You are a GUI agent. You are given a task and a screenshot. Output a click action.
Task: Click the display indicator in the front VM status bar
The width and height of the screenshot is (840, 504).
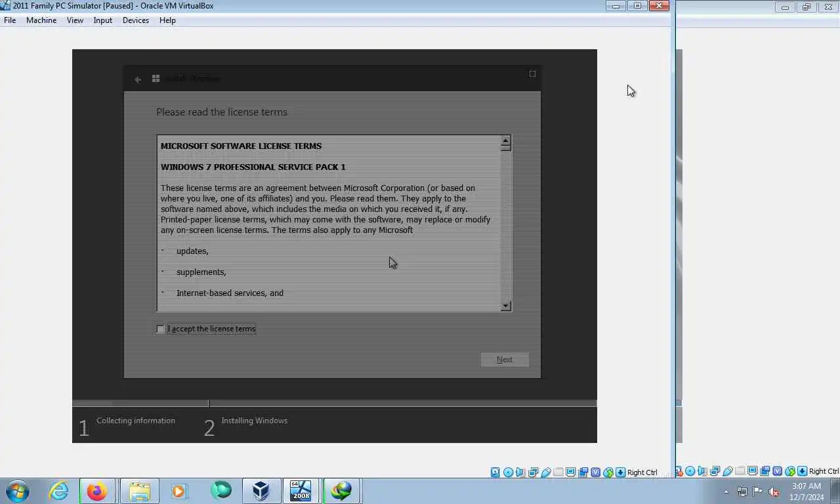(570, 472)
